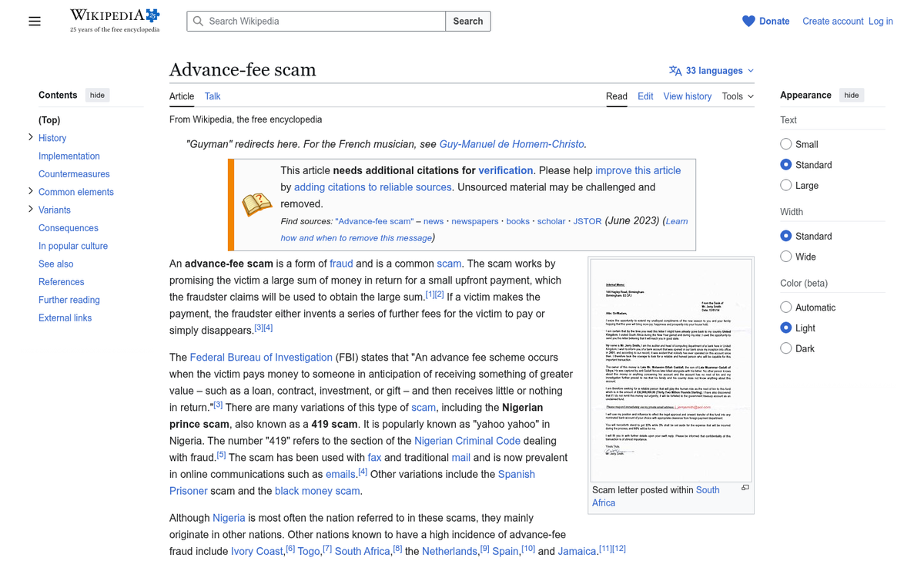Select the Small text size option
Viewport: 924px width, 578px height.
786,144
